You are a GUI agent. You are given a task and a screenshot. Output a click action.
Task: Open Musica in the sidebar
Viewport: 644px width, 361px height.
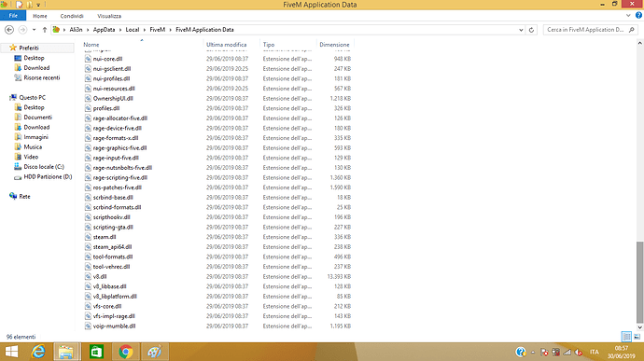point(33,146)
